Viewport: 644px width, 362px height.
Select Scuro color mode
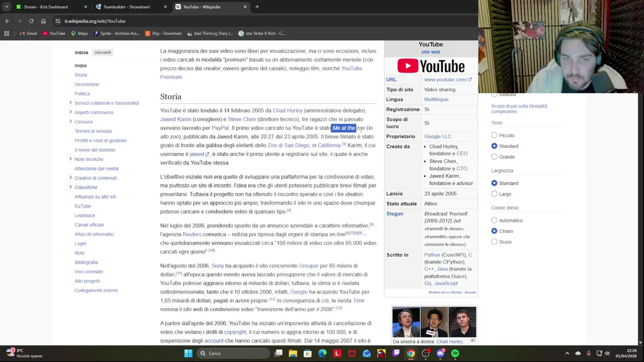[x=494, y=242]
